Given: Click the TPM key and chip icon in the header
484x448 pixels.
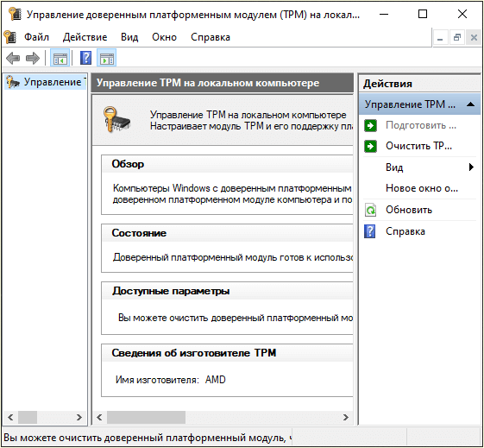Looking at the screenshot, I should pos(116,119).
